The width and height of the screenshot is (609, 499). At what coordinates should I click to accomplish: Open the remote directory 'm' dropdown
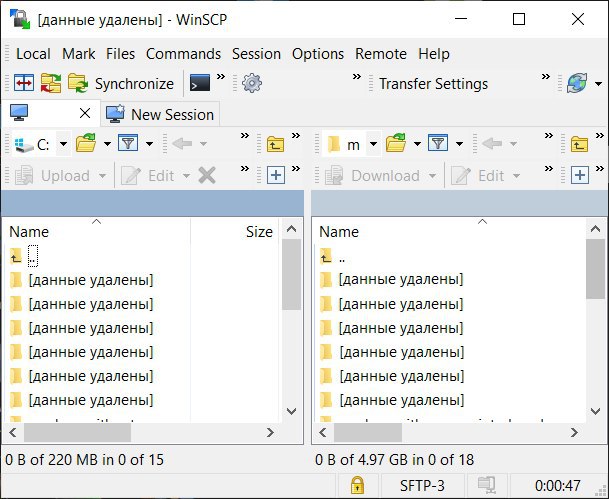point(374,144)
